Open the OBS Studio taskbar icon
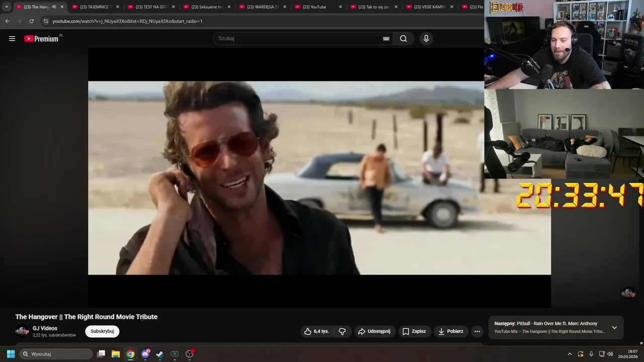644x362 pixels. pos(190,354)
